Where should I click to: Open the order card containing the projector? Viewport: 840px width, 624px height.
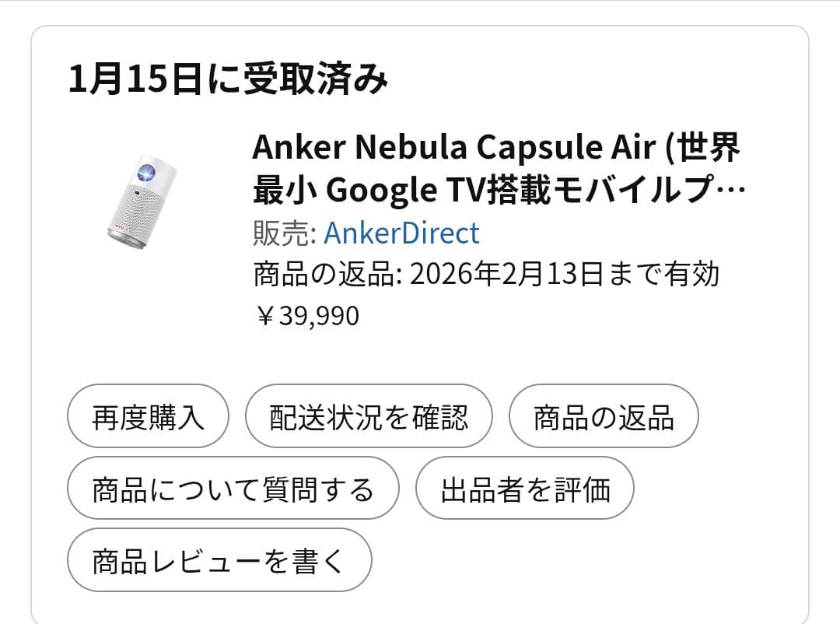coord(420,311)
